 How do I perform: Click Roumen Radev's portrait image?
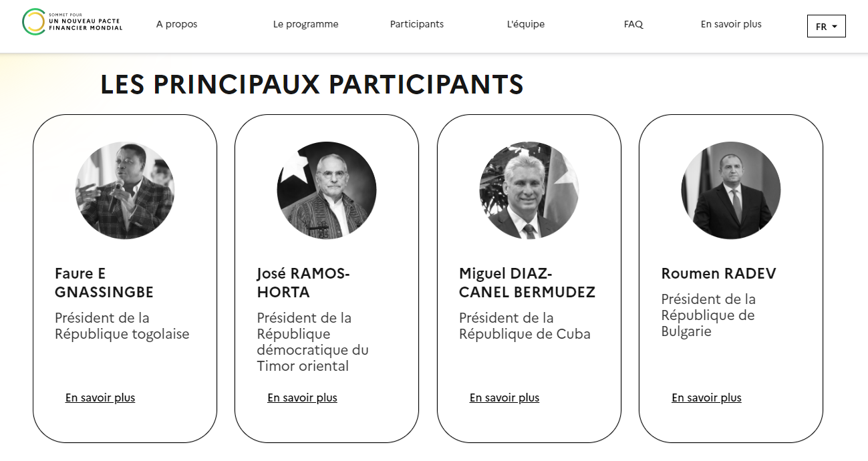click(x=731, y=190)
